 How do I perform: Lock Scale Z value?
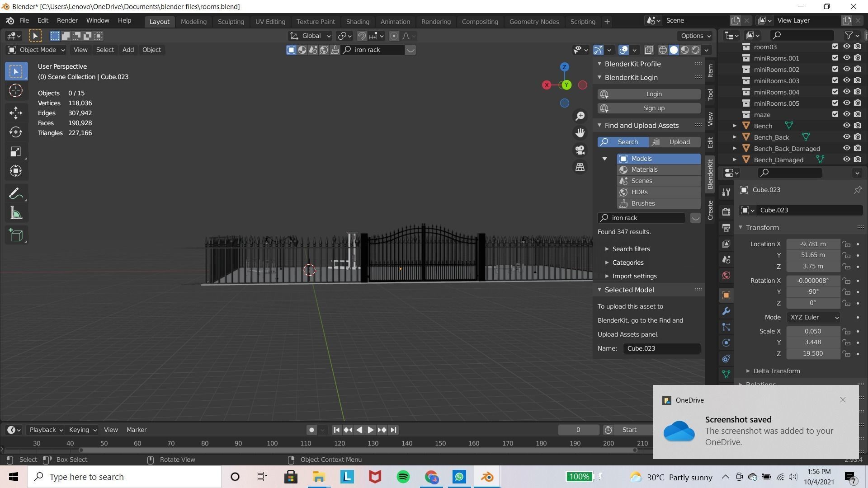coord(846,354)
